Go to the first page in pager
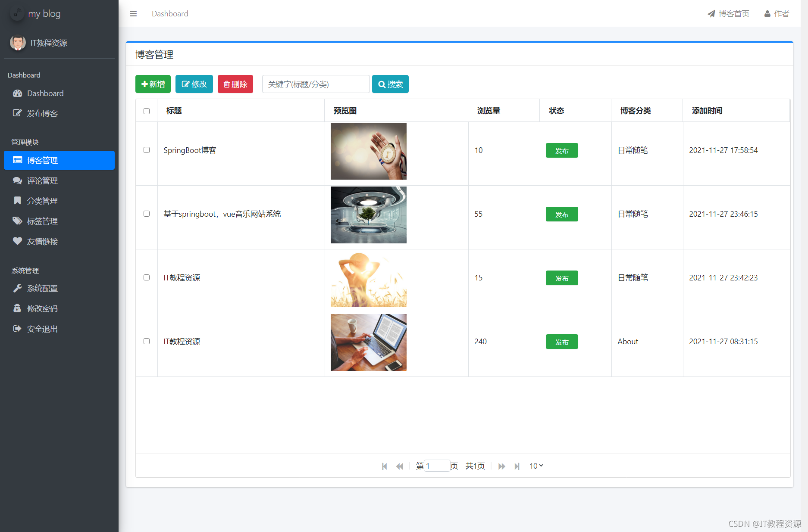This screenshot has height=532, width=808. click(385, 466)
